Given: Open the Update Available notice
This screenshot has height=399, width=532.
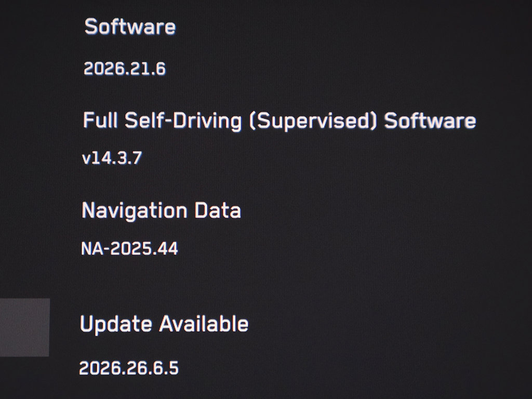Looking at the screenshot, I should (x=164, y=324).
